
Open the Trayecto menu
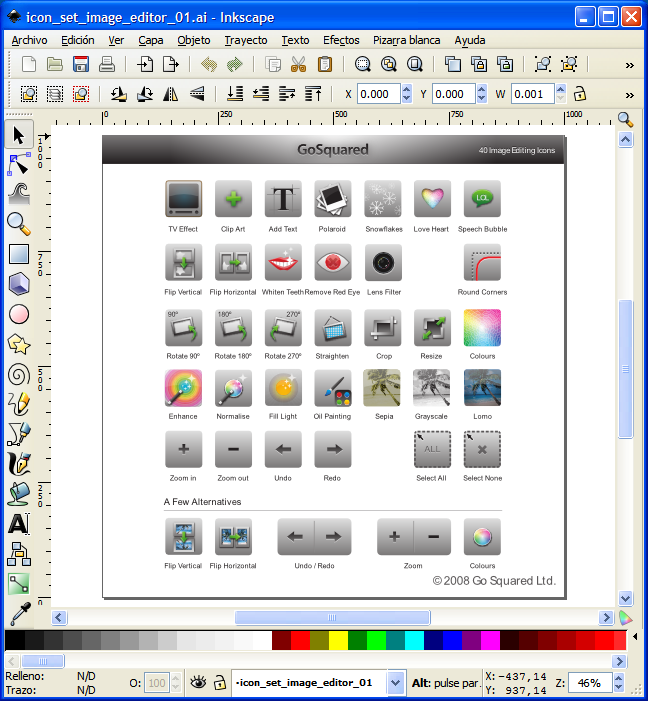point(246,40)
